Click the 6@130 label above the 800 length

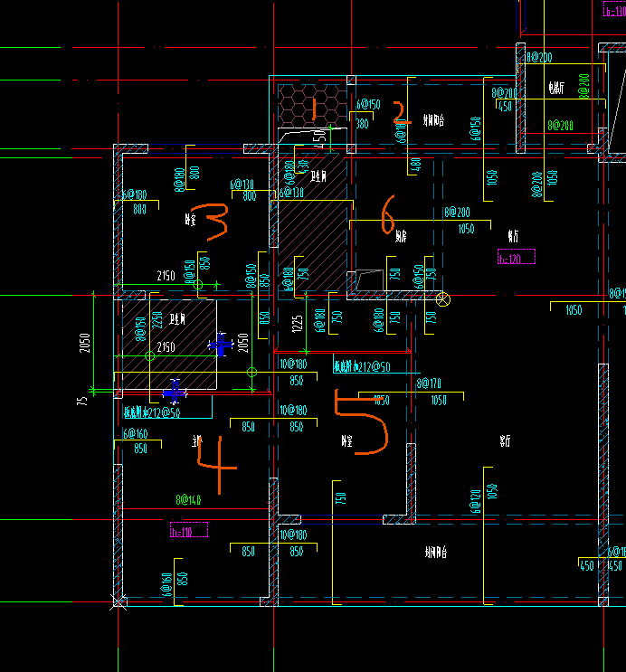tap(242, 185)
